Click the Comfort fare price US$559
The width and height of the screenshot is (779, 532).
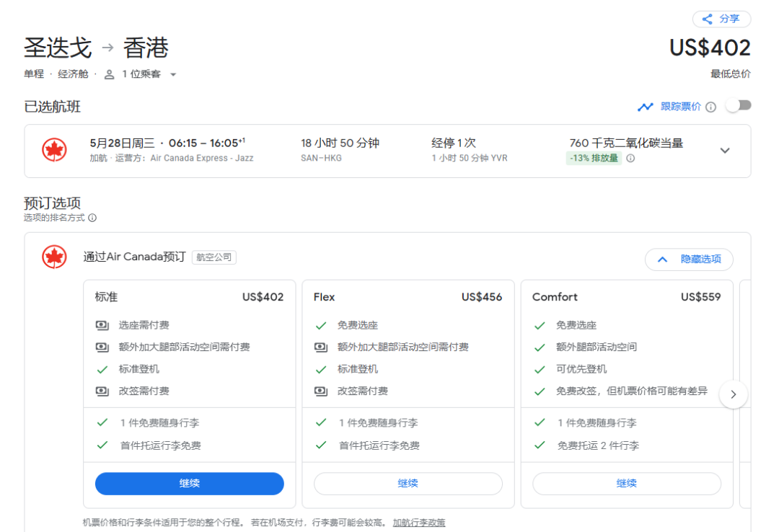click(x=700, y=297)
